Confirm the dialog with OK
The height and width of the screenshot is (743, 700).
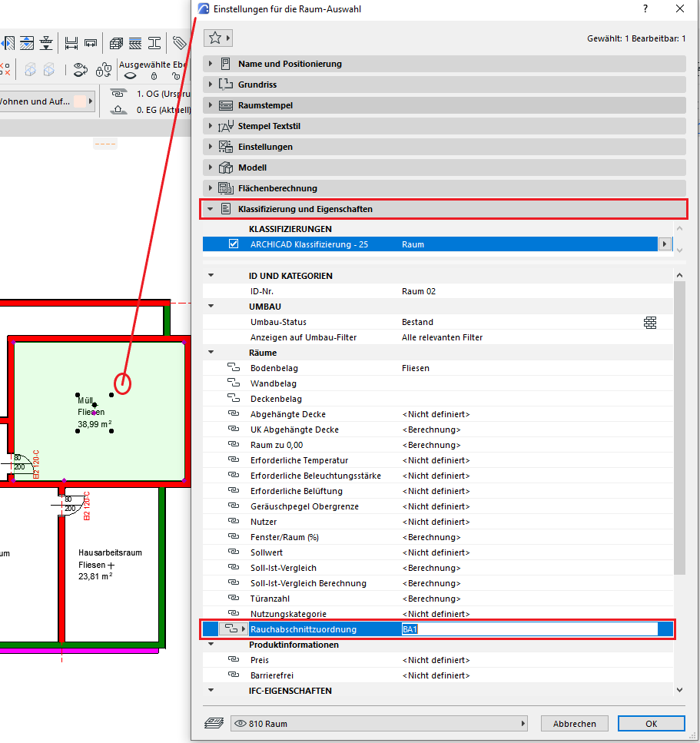651,724
